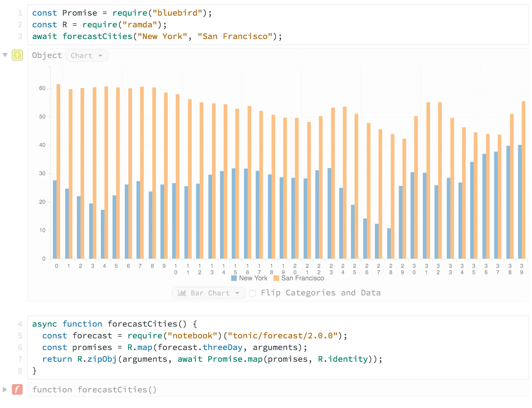This screenshot has width=532, height=408.
Task: Enable the Flip Categories and Data checkbox
Action: (x=252, y=293)
